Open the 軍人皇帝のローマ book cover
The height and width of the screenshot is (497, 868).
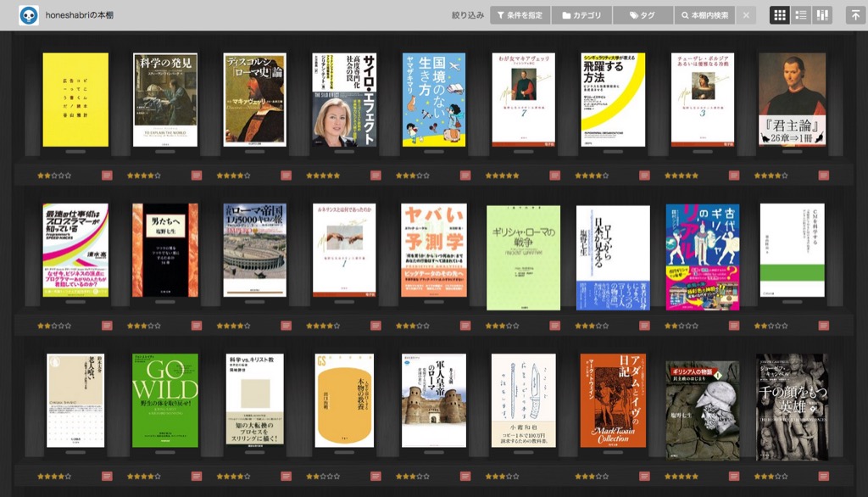click(434, 400)
